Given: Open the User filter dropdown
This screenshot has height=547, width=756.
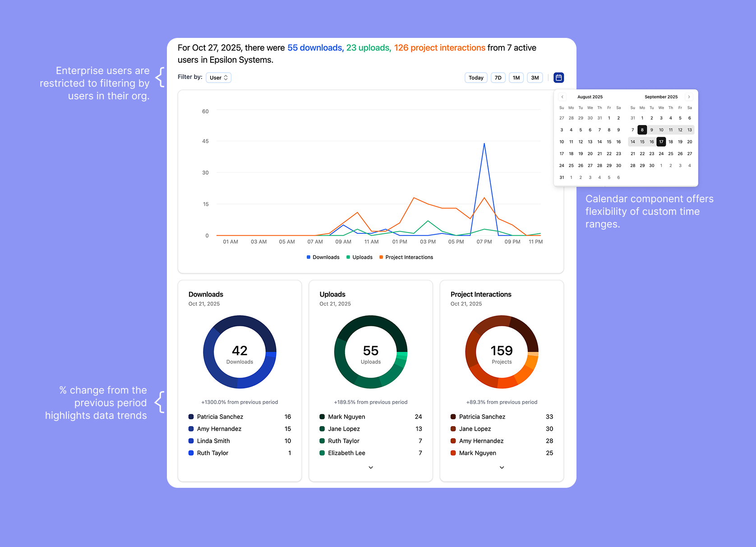Looking at the screenshot, I should click(x=218, y=78).
